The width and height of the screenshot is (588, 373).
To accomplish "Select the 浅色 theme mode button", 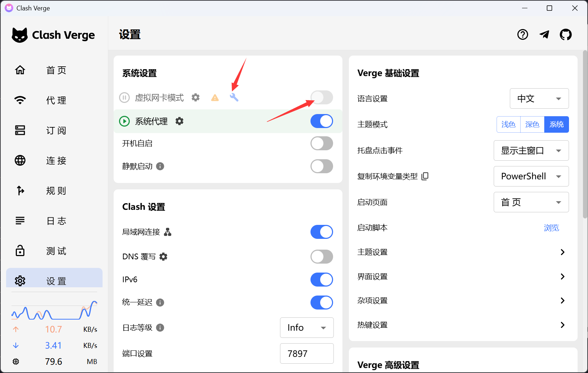I will (508, 124).
